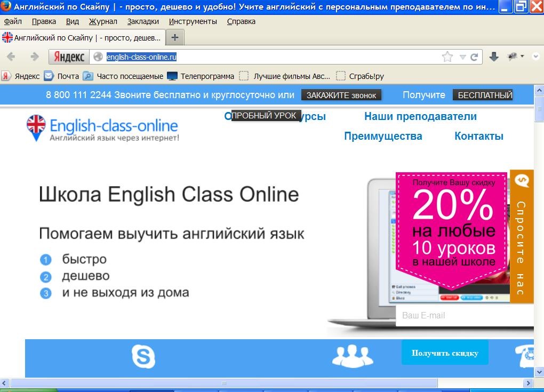Viewport: 544px width, 392px height.
Task: Click the add-on toolbar icon
Action: [513, 56]
